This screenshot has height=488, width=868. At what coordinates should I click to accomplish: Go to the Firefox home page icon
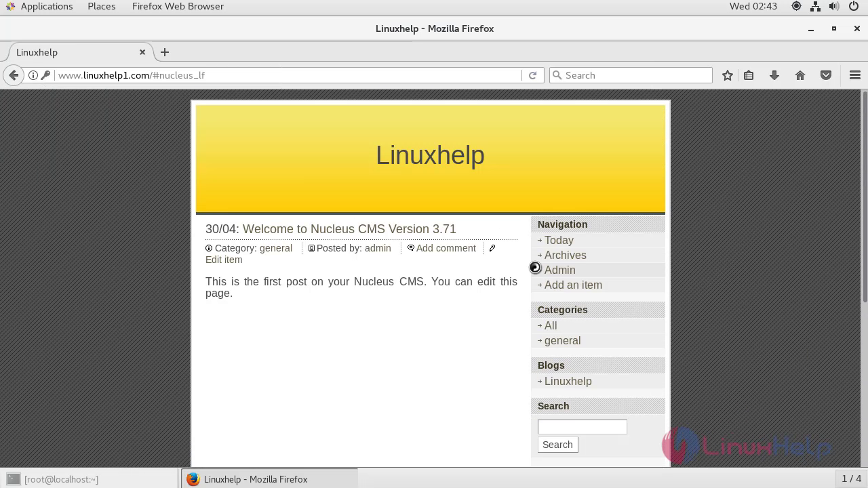(x=800, y=75)
